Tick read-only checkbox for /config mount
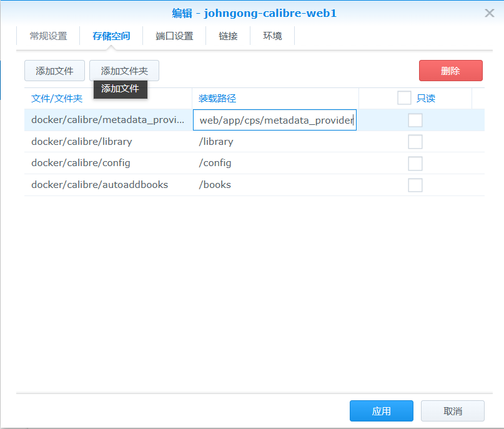 [x=415, y=163]
